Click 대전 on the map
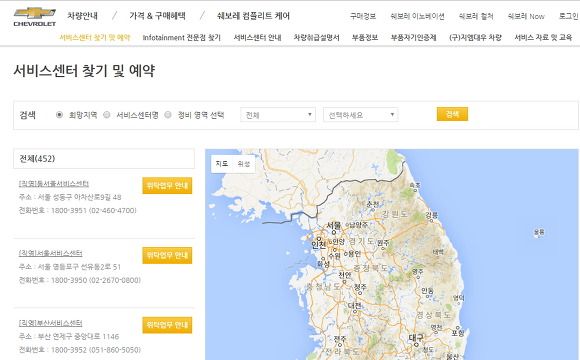580x360 pixels. pos(354,305)
